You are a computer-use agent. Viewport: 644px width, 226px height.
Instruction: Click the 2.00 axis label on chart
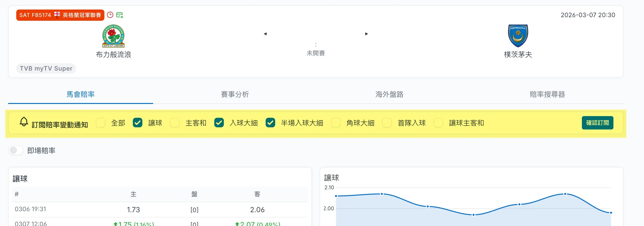pyautogui.click(x=328, y=208)
